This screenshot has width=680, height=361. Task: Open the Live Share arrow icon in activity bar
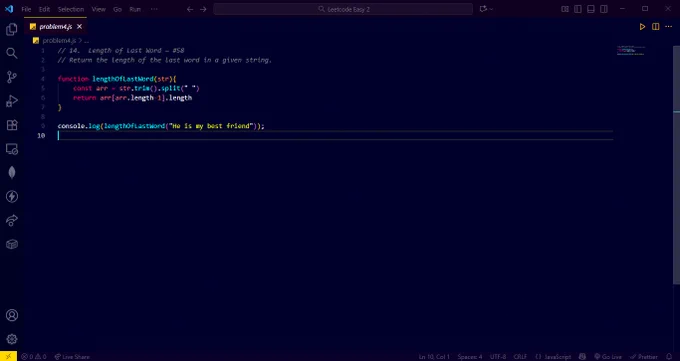(12, 220)
